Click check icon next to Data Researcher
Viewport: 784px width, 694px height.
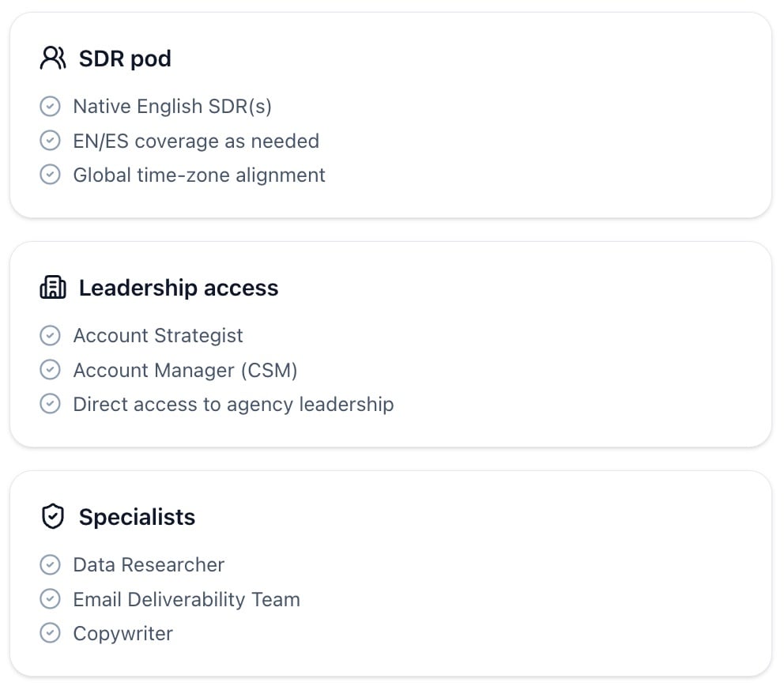pyautogui.click(x=50, y=564)
